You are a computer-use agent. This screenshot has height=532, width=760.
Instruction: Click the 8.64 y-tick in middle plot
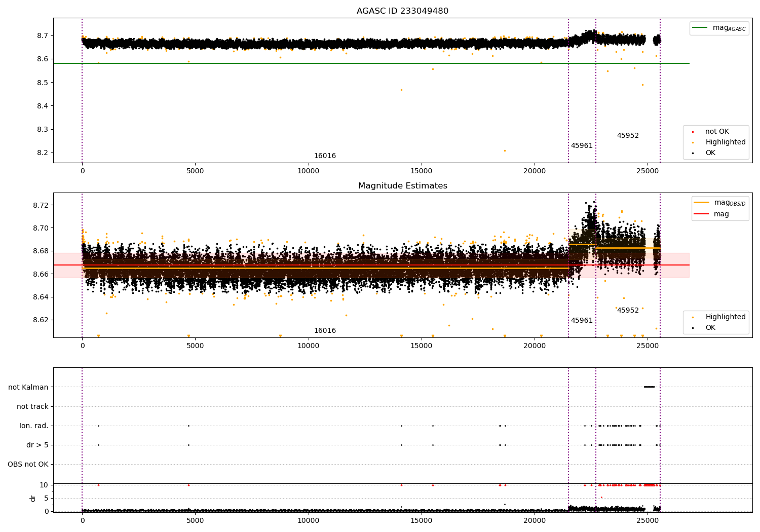point(42,297)
